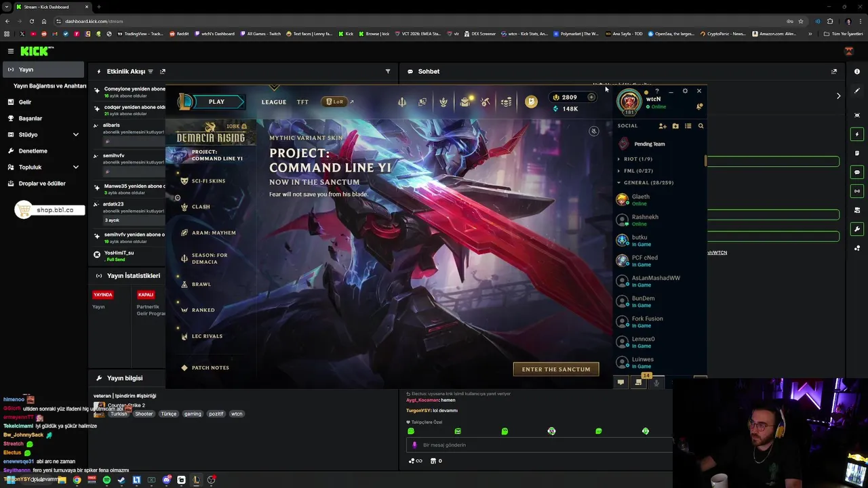Open Spotify from the taskbar
The width and height of the screenshot is (868, 488).
point(106,480)
